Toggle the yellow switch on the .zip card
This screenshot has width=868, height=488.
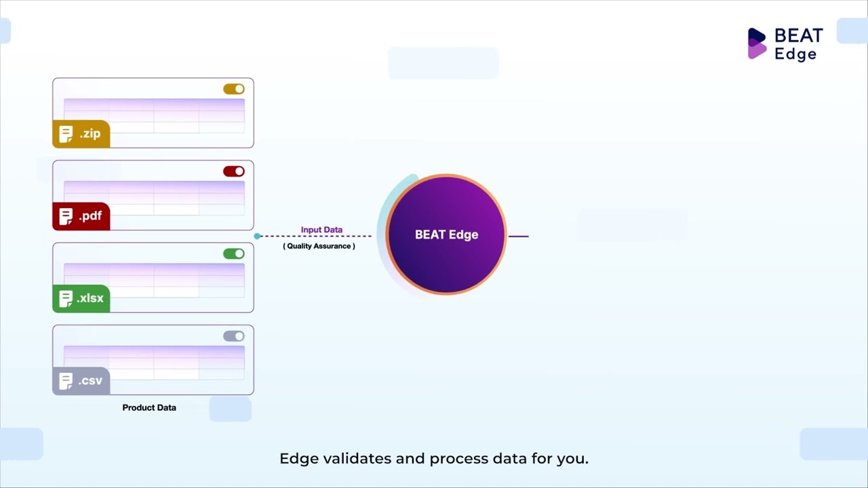point(234,89)
